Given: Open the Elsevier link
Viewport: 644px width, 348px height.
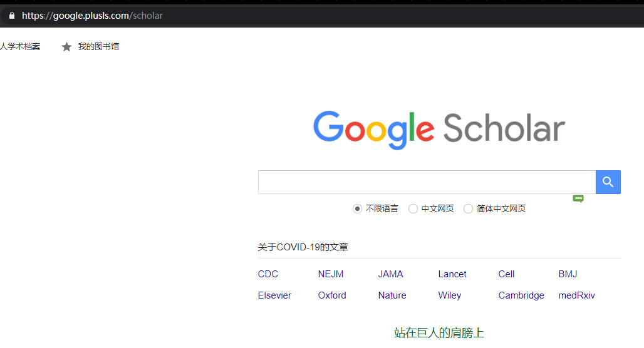Looking at the screenshot, I should tap(274, 295).
